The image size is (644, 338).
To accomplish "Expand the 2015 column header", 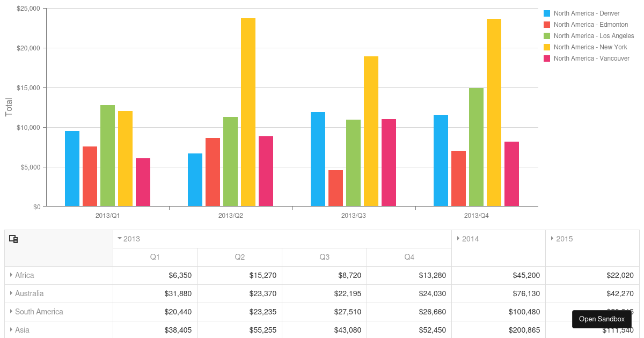I will 552,238.
